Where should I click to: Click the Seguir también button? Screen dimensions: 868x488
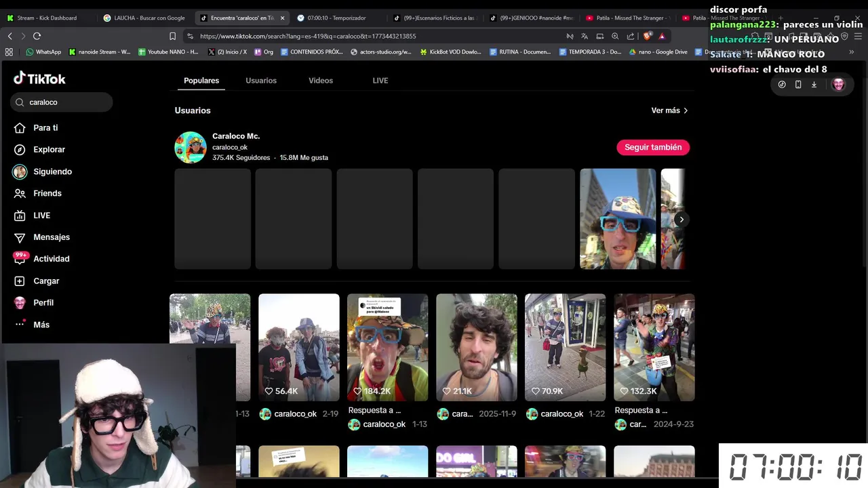(x=653, y=147)
